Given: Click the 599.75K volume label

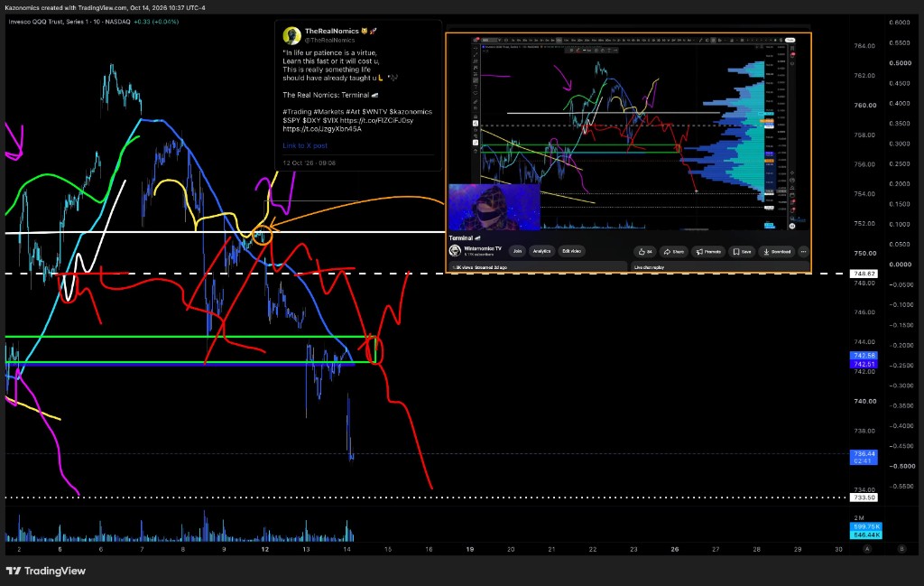Looking at the screenshot, I should click(865, 526).
